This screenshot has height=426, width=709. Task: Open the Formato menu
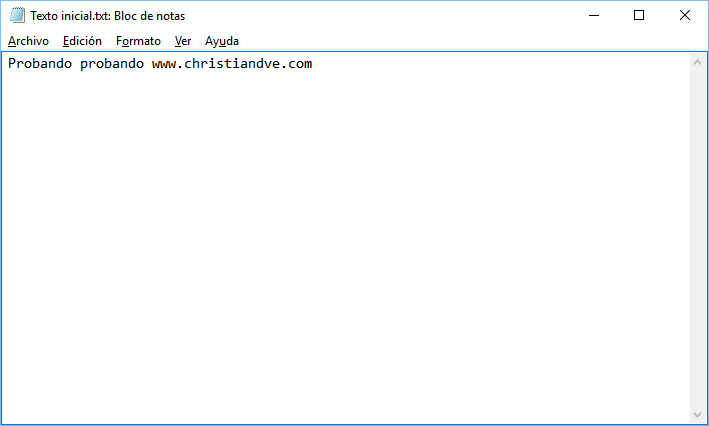pos(138,41)
